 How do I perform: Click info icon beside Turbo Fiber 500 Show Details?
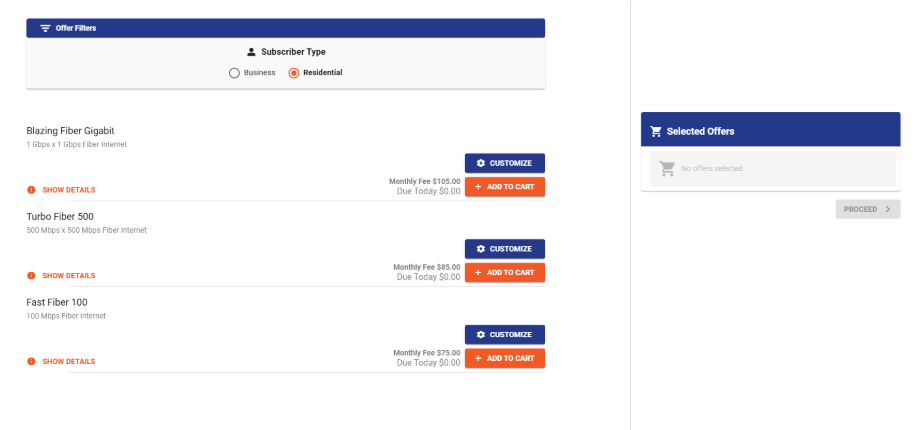pyautogui.click(x=31, y=276)
